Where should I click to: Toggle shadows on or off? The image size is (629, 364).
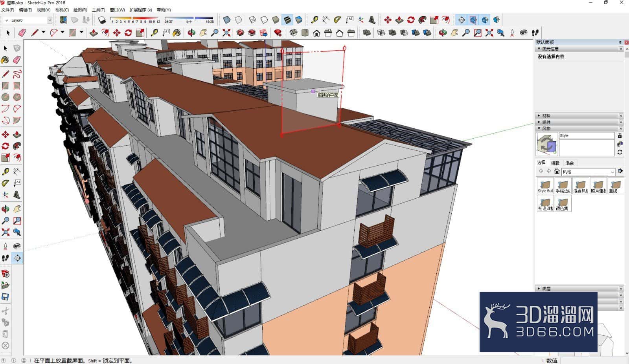tap(102, 20)
